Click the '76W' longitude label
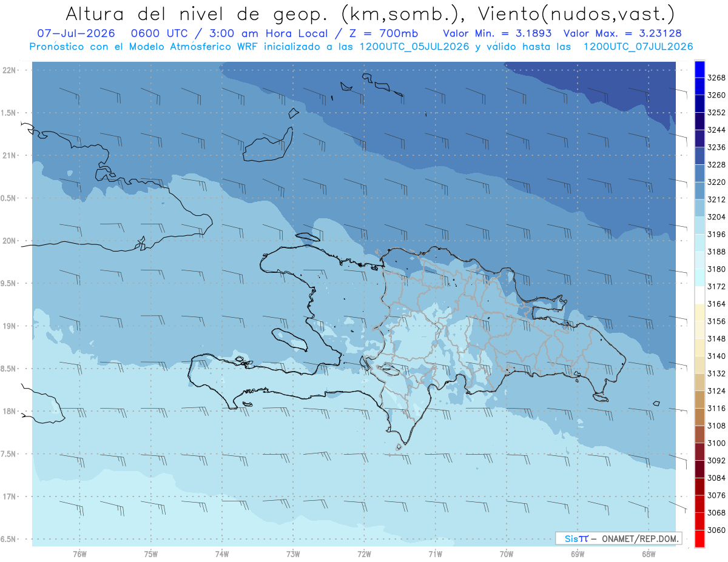This screenshot has height=562, width=728. click(x=79, y=554)
